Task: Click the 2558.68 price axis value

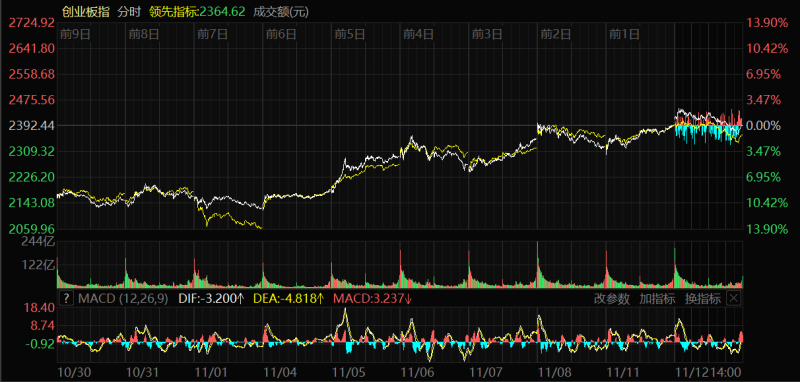Action: pyautogui.click(x=31, y=74)
